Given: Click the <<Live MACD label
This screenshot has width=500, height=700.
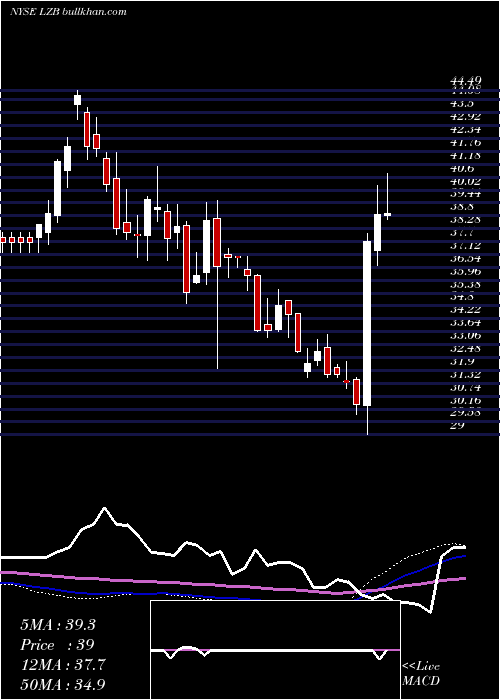Looking at the screenshot, I should [x=421, y=673].
